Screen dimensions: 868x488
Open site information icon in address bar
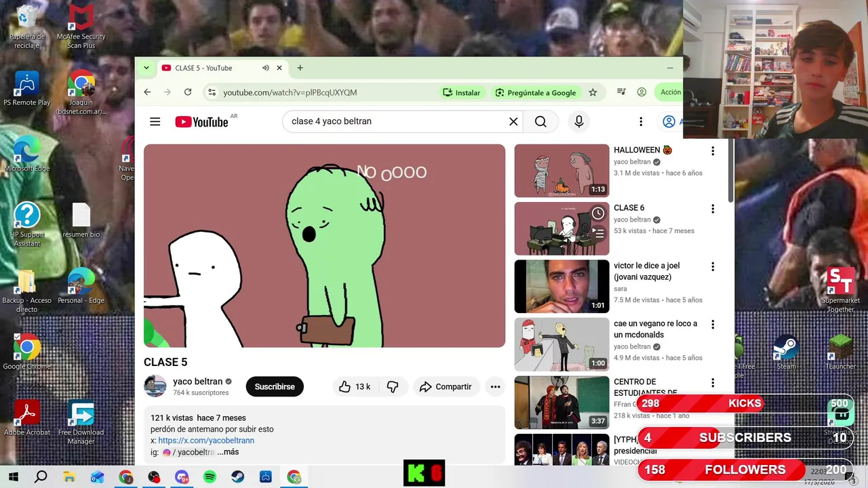(x=212, y=92)
